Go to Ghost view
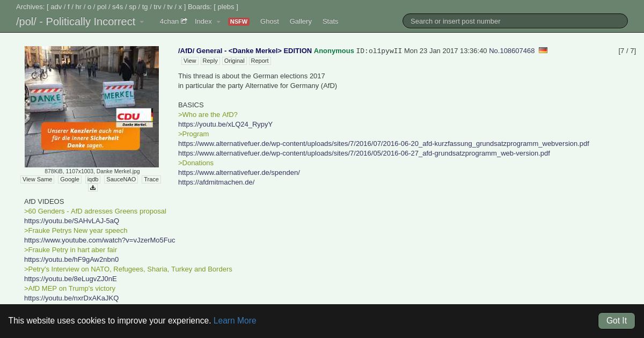 (x=269, y=21)
